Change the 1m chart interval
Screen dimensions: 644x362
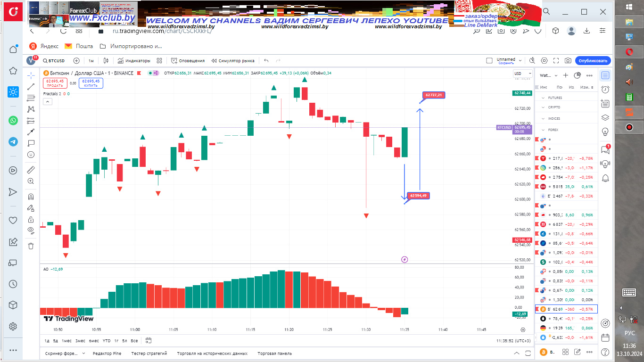91,61
